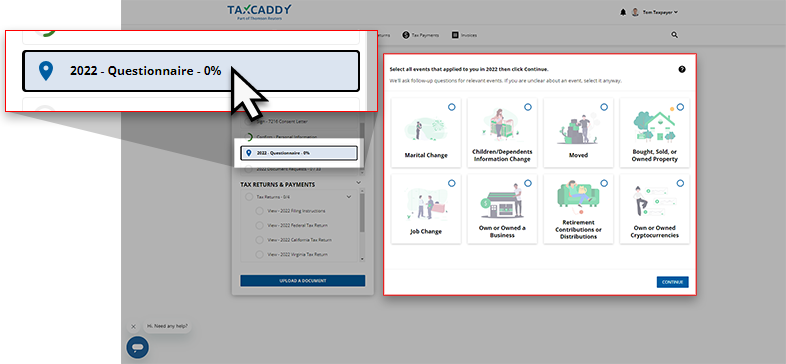Click the 'Hi. Need any help?' bubble

[167, 326]
